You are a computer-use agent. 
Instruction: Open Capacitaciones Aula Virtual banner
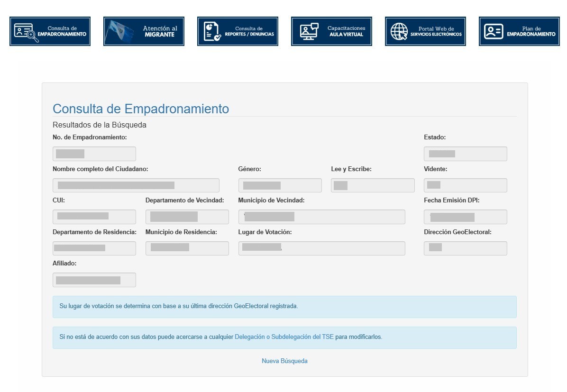[x=331, y=31]
